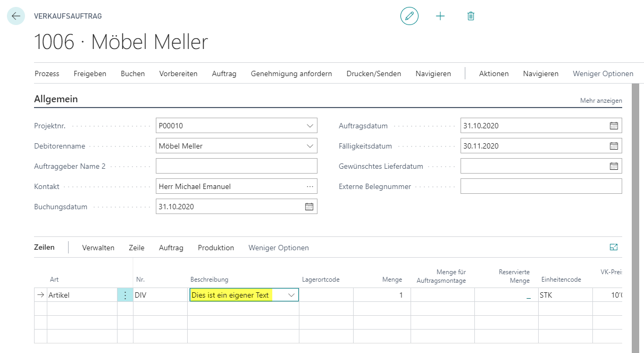Image resolution: width=644 pixels, height=353 pixels.
Task: Click the Kontakt lookup ellipsis
Action: coord(310,186)
